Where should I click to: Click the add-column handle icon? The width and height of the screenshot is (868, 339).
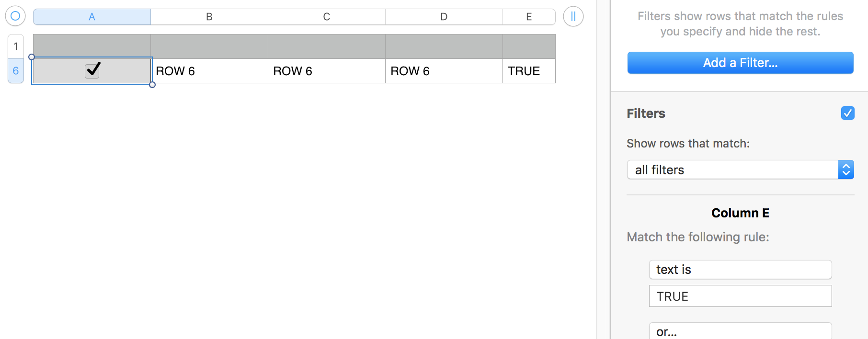(x=573, y=16)
